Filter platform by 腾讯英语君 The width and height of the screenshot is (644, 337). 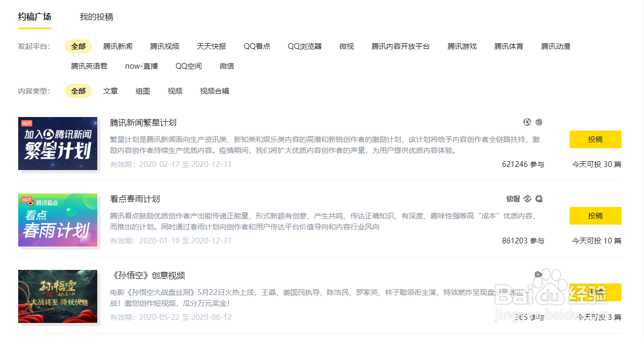tap(89, 66)
